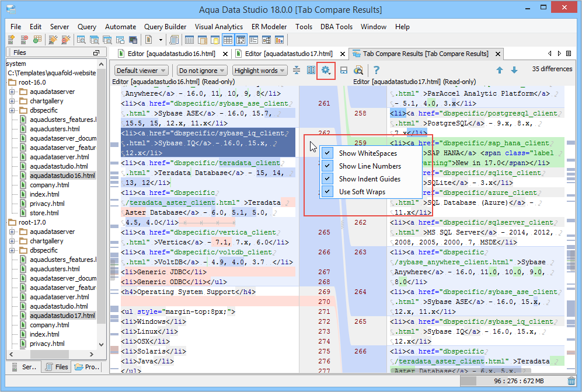Open the ER Modeler menu
582x392 pixels.
point(270,27)
